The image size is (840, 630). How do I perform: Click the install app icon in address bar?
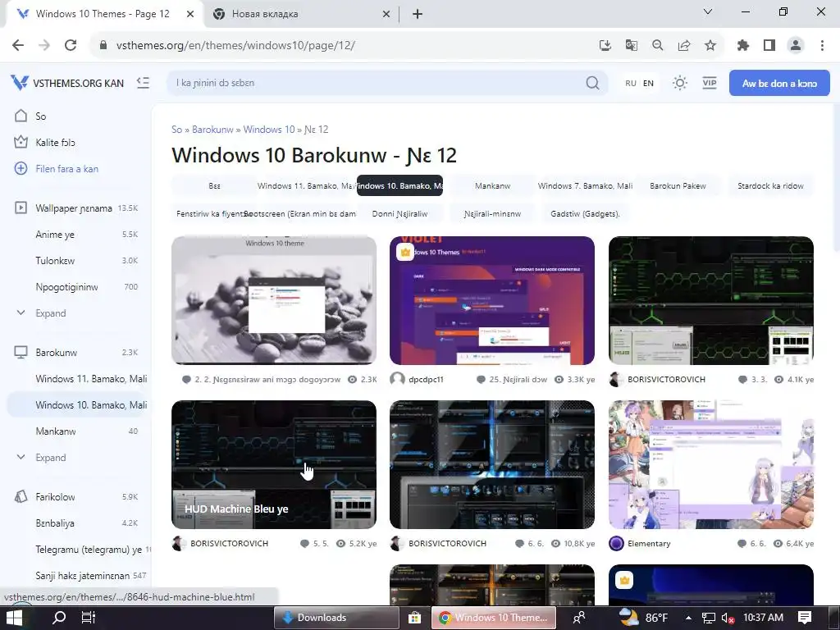[x=605, y=46]
